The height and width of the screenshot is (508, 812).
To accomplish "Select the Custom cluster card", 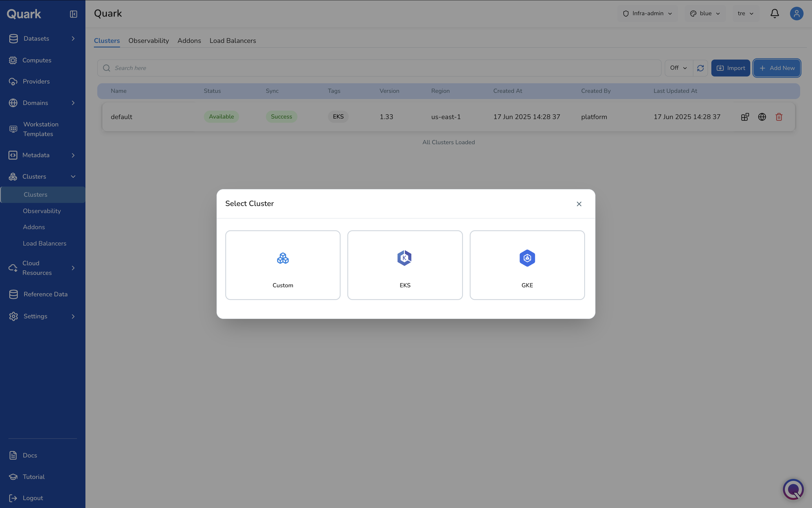I will click(x=283, y=265).
